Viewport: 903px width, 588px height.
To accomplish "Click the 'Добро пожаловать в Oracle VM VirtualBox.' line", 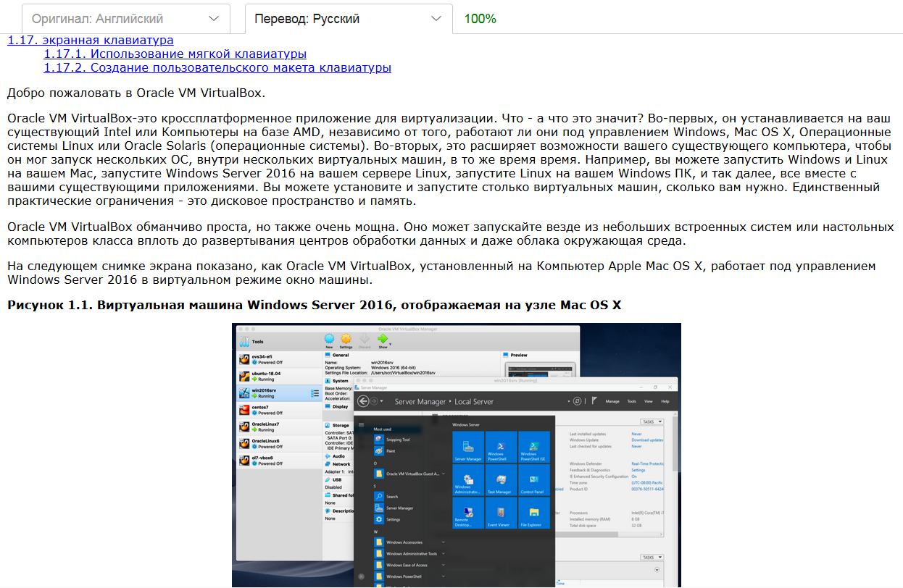I will point(136,93).
